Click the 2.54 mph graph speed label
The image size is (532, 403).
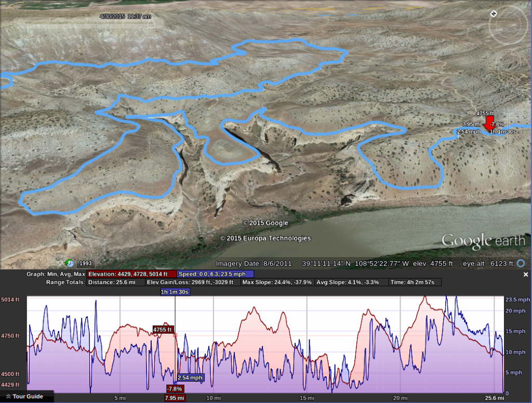[190, 378]
